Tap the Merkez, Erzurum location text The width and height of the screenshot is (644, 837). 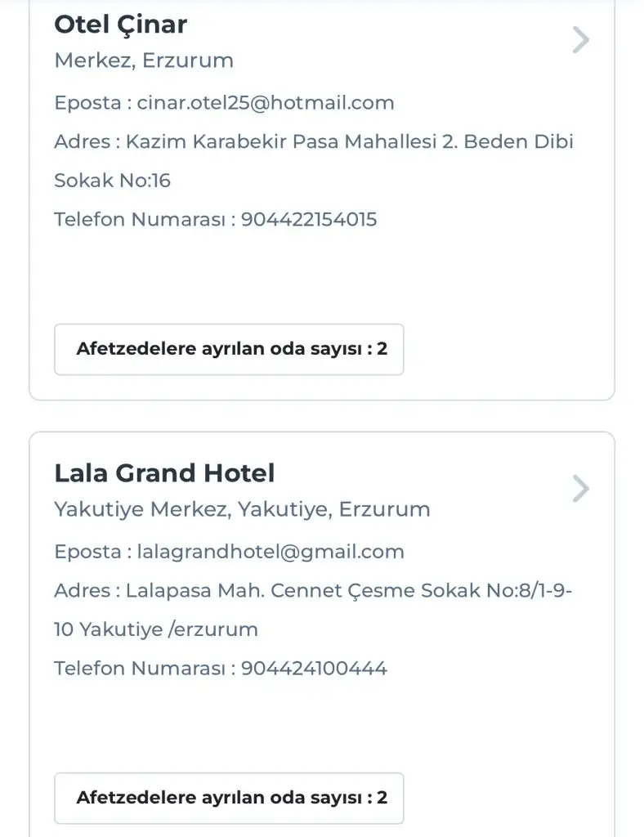pos(144,60)
